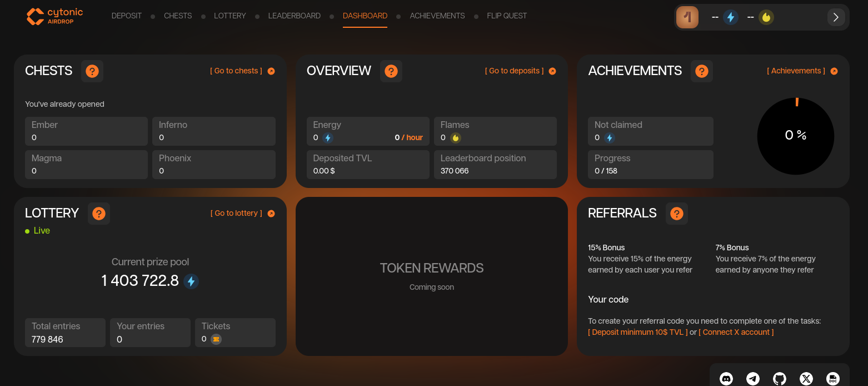Open the Telegram icon in footer
The height and width of the screenshot is (386, 868).
(753, 379)
